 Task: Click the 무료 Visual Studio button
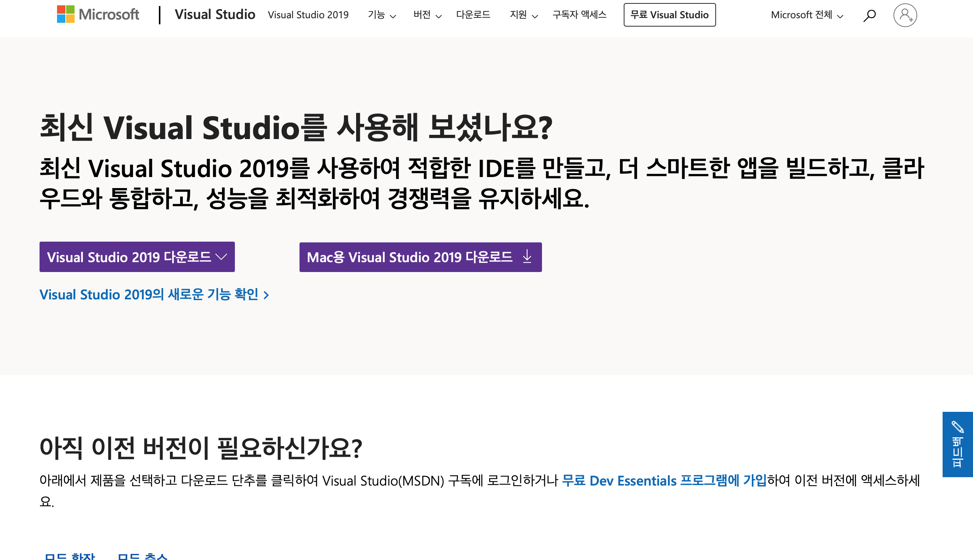pos(669,15)
